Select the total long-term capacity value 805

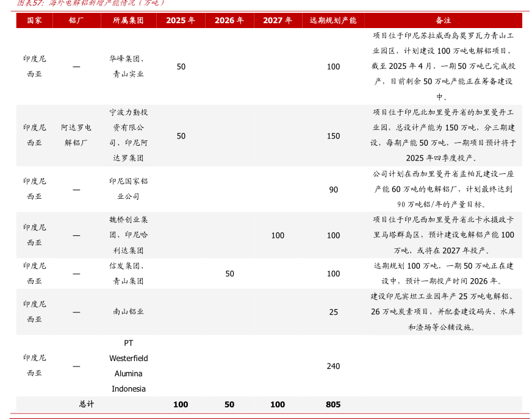click(333, 404)
